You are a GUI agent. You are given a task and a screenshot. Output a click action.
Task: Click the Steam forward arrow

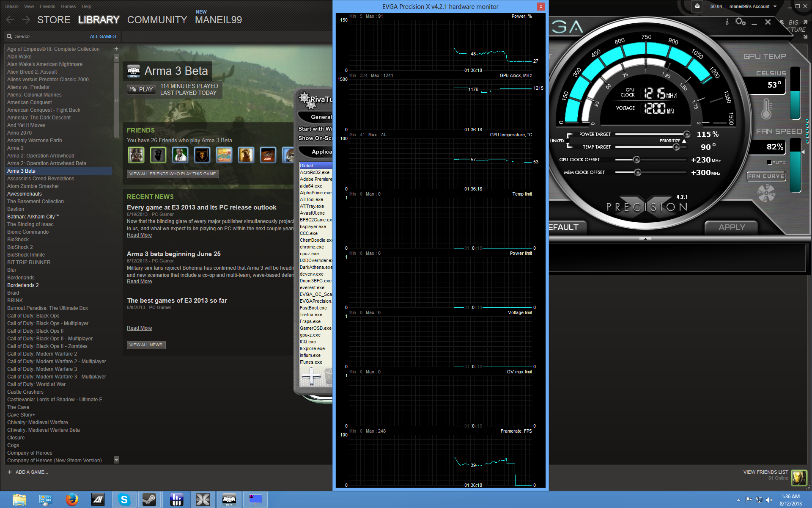pyautogui.click(x=26, y=20)
